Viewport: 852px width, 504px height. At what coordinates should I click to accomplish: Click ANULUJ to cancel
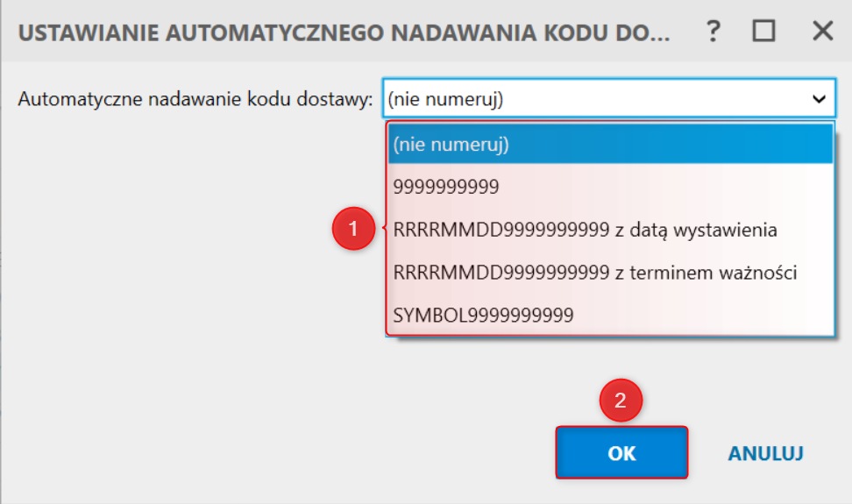[x=765, y=453]
